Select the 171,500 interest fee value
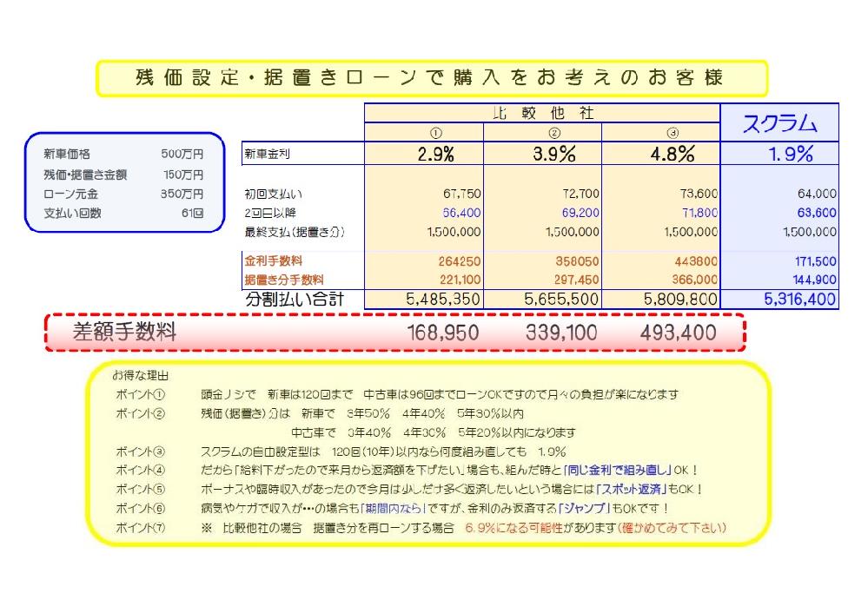 (816, 261)
